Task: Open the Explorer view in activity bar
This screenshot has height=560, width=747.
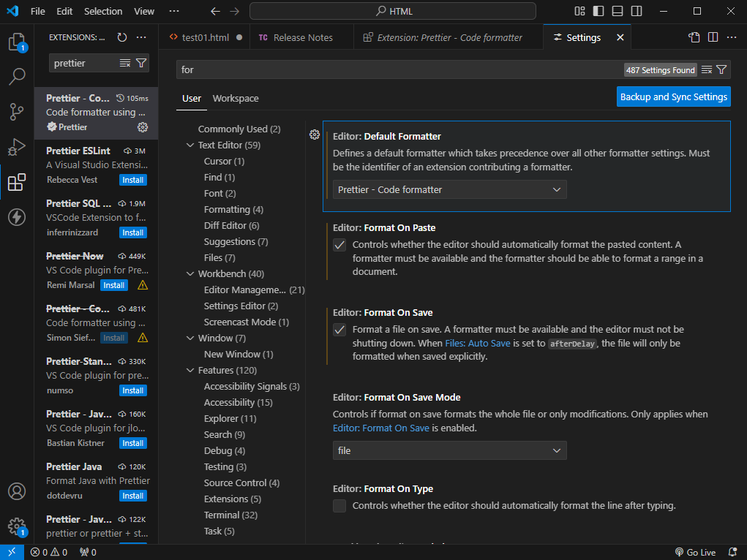Action: click(17, 42)
